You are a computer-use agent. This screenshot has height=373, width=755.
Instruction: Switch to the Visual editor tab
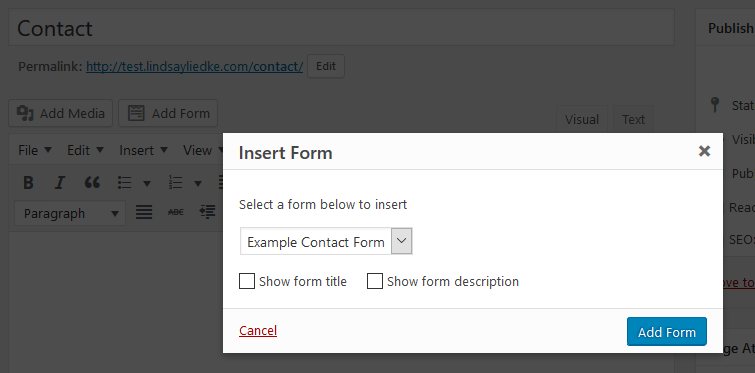coord(582,119)
